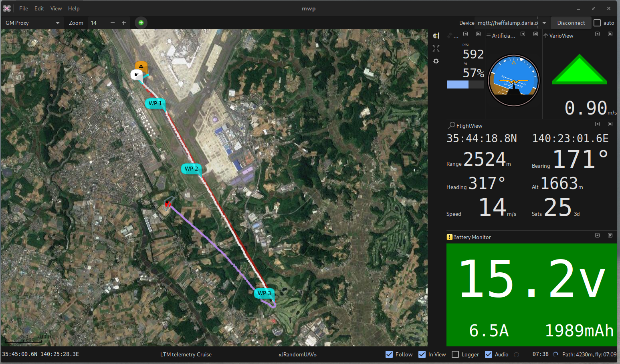Click the cursor coordinates in the status bar

pyautogui.click(x=40, y=354)
